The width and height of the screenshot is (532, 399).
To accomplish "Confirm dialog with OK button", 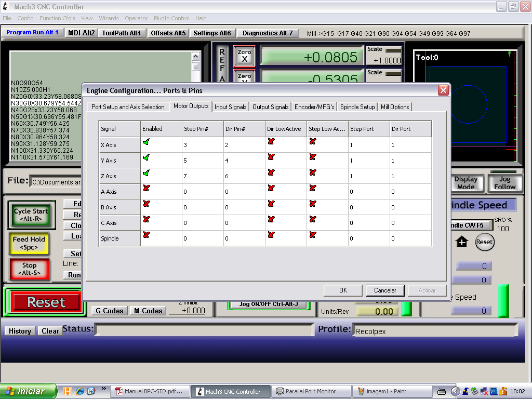I will coord(343,290).
